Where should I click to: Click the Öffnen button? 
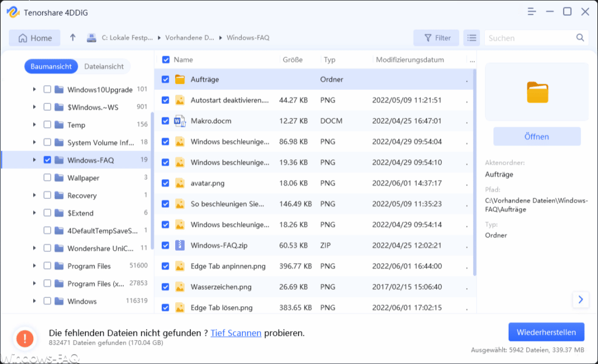click(537, 136)
